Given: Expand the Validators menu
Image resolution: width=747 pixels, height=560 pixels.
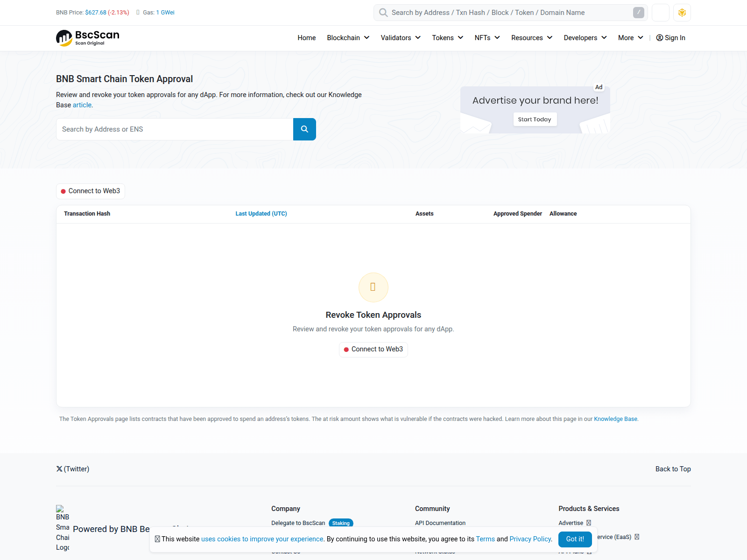Looking at the screenshot, I should (401, 38).
